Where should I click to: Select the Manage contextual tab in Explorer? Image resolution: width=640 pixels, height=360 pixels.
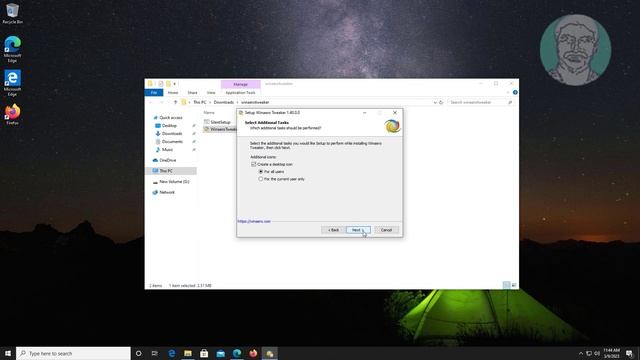(x=240, y=84)
